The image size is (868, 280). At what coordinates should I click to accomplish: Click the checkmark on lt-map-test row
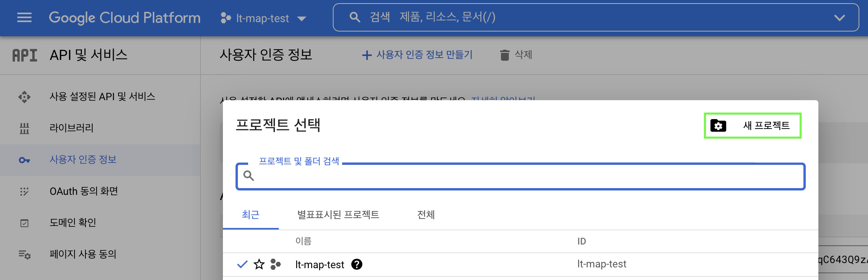coord(242,264)
